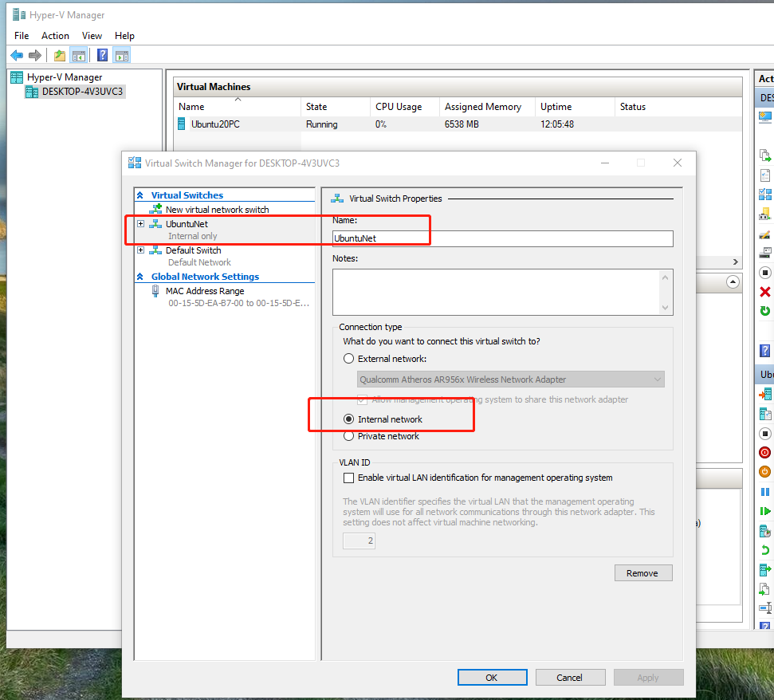Sort by CPU Usage column header
Viewport: 774px width, 700px height.
click(404, 107)
